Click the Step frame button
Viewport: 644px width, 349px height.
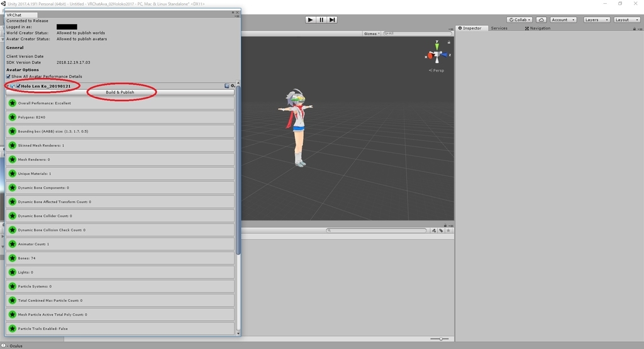[x=332, y=19]
